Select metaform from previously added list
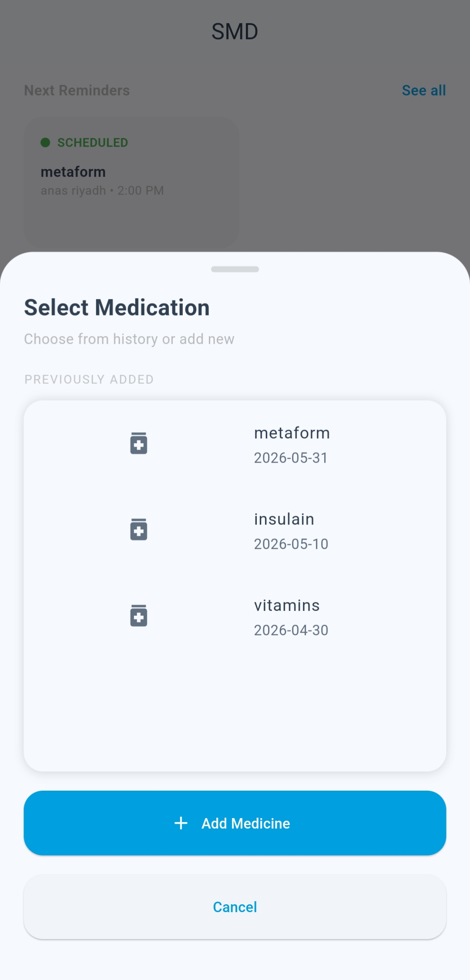 (292, 433)
